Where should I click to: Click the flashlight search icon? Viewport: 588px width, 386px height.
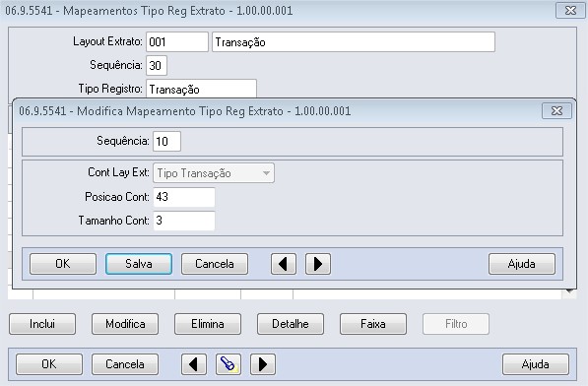[229, 364]
